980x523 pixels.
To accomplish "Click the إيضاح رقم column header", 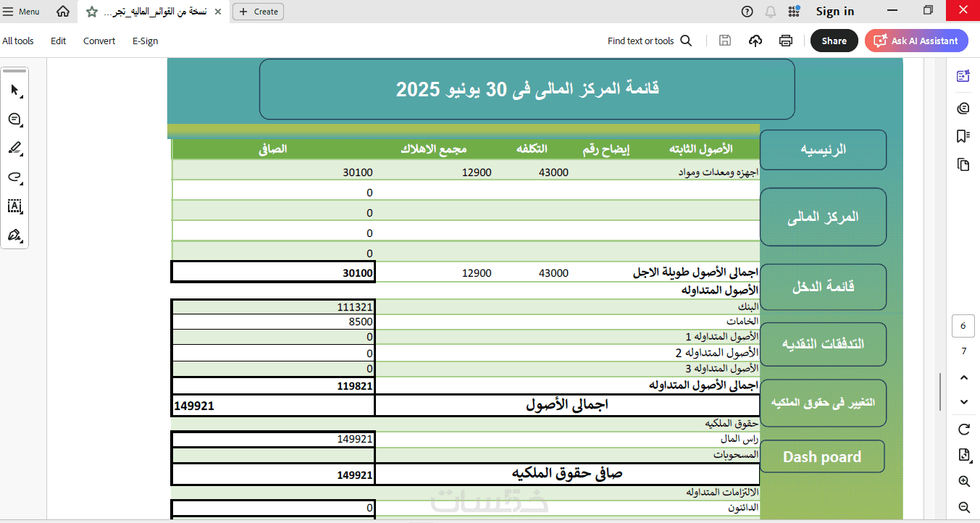I will 606,148.
